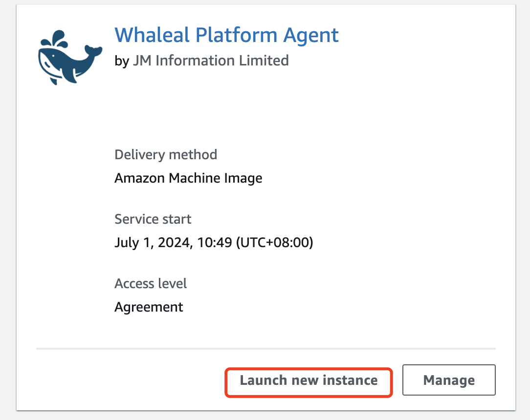Select the Agreement access level value

tap(149, 307)
